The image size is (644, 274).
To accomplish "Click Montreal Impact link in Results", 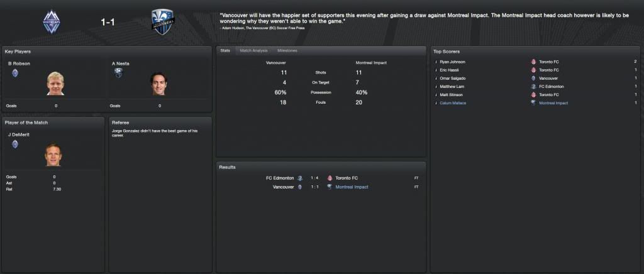I will pos(352,187).
